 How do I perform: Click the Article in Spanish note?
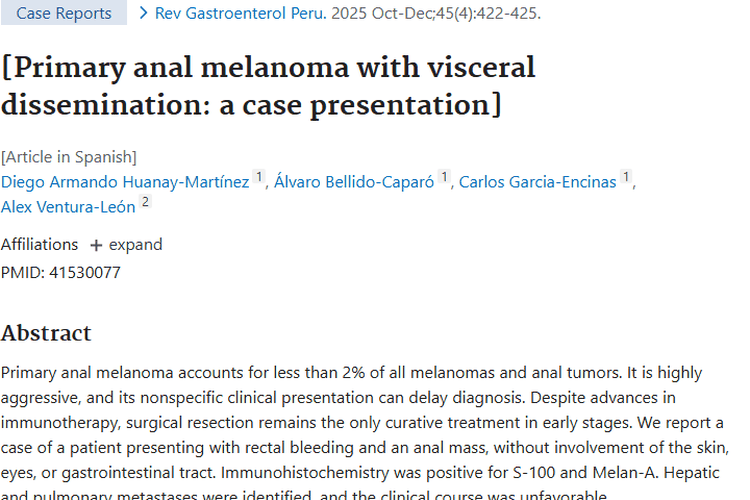[69, 157]
